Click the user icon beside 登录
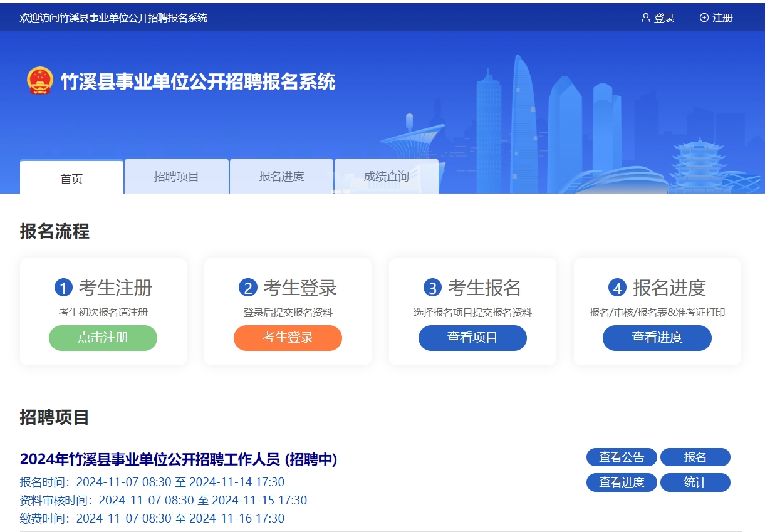 pyautogui.click(x=645, y=18)
